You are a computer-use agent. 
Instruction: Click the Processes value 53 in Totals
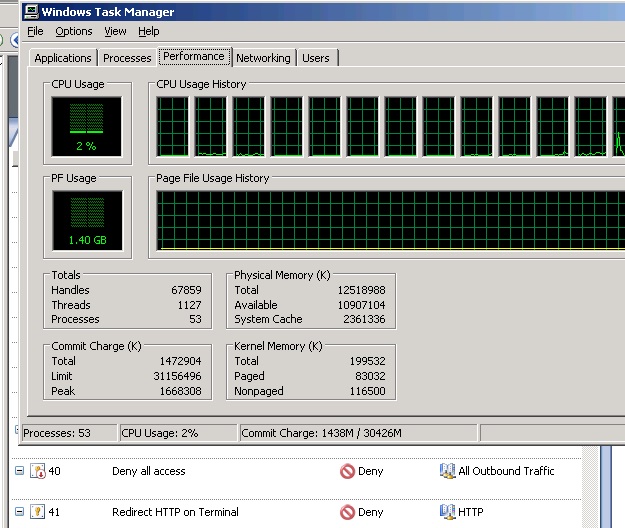pos(195,319)
